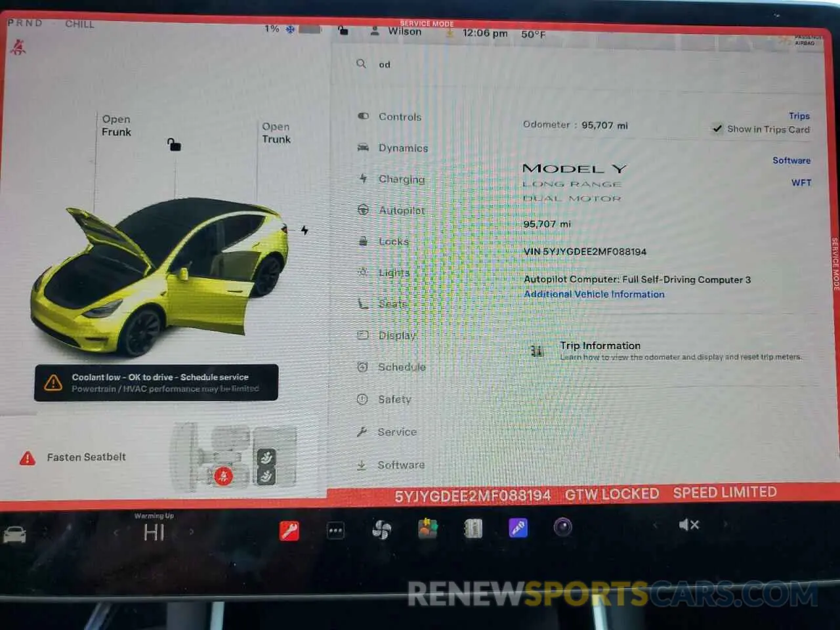Tap the Wilson driver profile icon
840x630 pixels.
tap(375, 31)
